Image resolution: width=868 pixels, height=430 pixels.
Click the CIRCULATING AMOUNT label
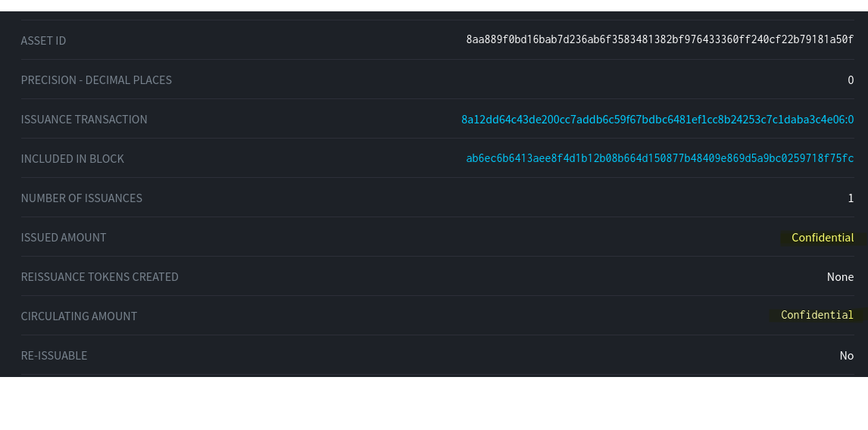[79, 316]
